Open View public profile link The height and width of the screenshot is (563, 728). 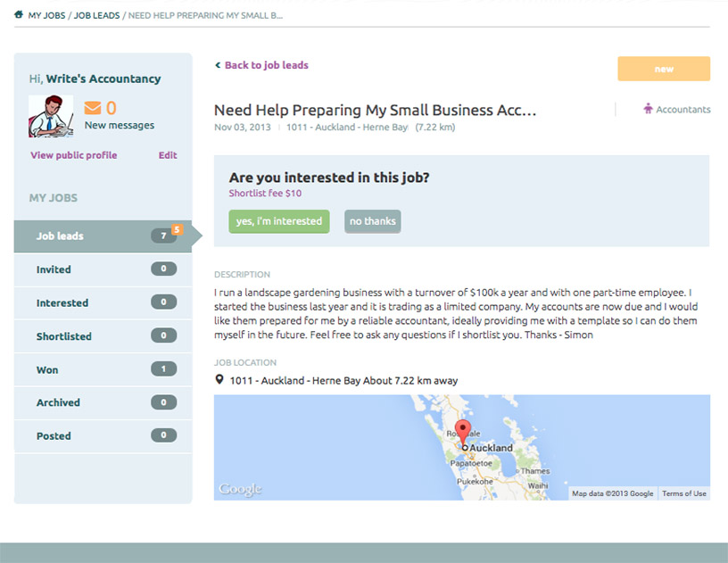(x=73, y=155)
